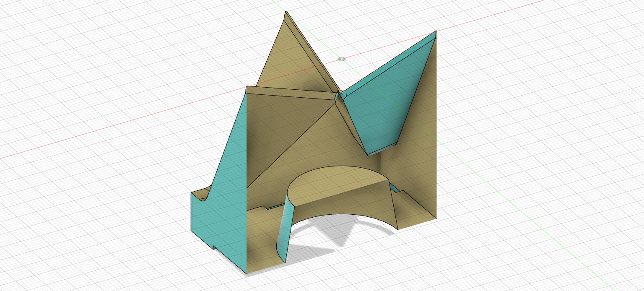
Task: Select the inner tan triangle above the diagonal edge
Action: pyautogui.click(x=281, y=122)
